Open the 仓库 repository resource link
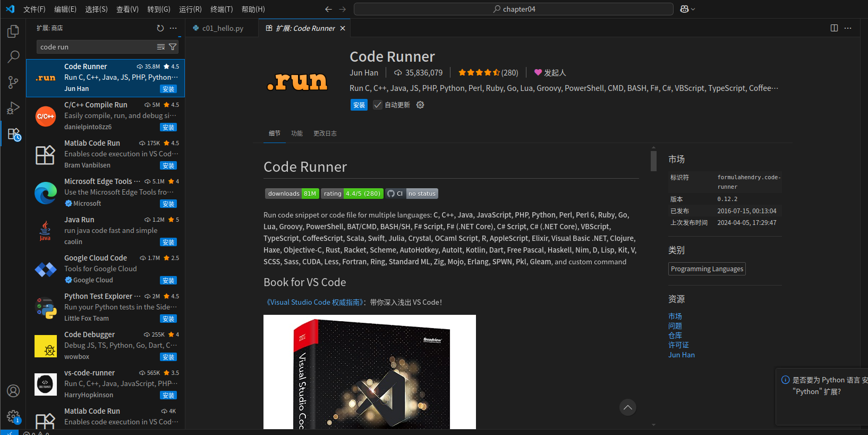868x435 pixels. point(675,336)
